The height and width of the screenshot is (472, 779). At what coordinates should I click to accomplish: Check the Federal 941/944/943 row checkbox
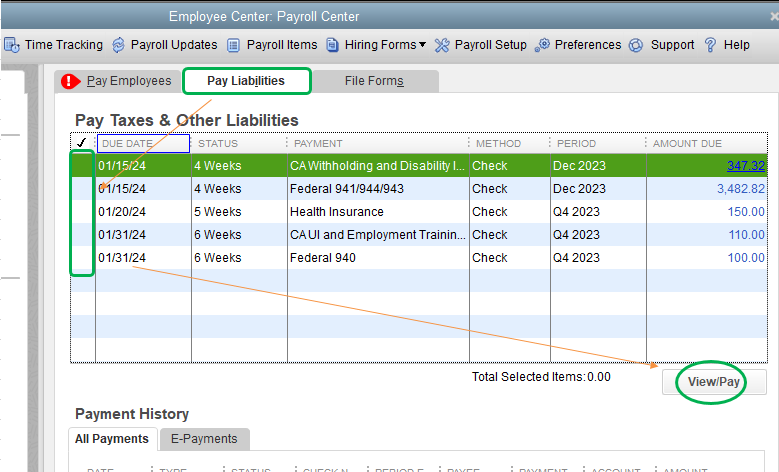click(x=82, y=189)
